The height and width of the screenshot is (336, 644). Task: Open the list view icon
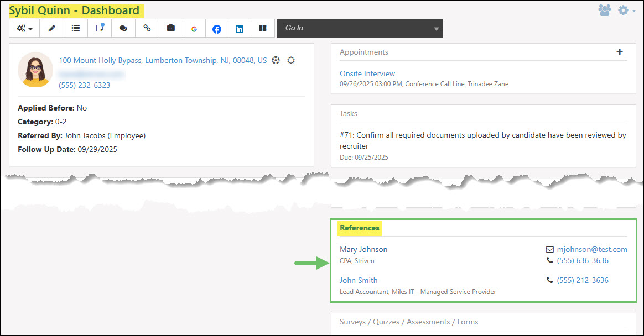76,28
